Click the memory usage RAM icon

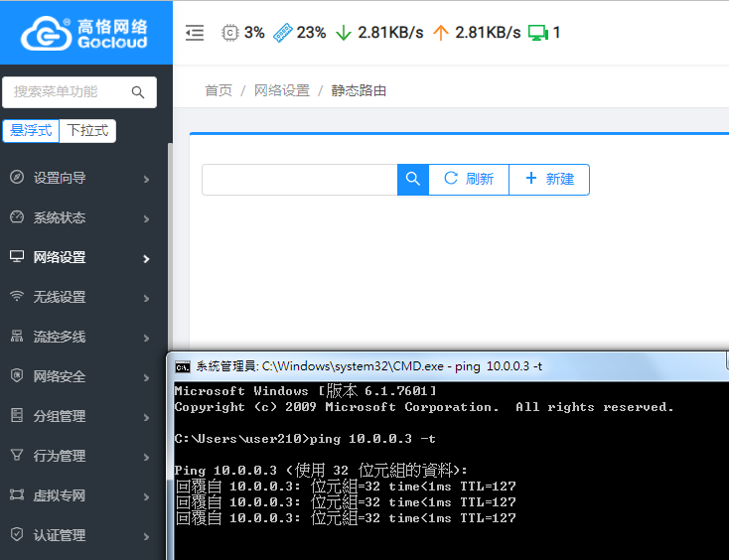click(x=283, y=33)
